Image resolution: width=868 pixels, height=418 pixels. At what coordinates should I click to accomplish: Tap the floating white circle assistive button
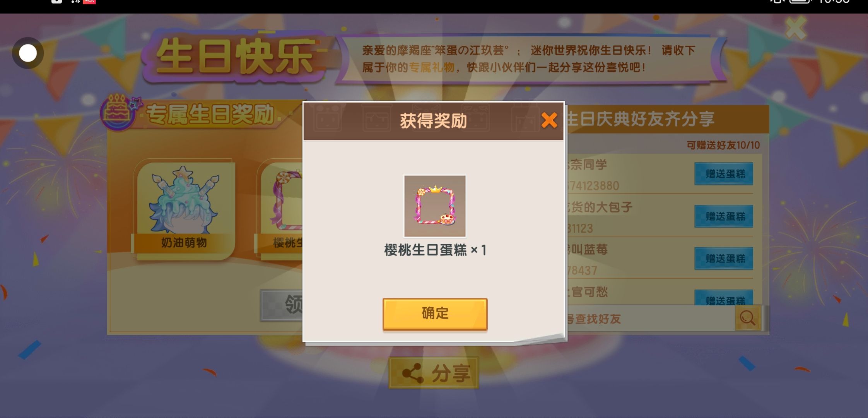pos(28,53)
